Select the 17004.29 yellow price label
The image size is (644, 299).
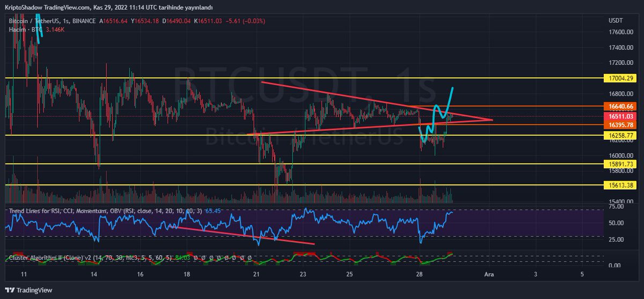619,78
